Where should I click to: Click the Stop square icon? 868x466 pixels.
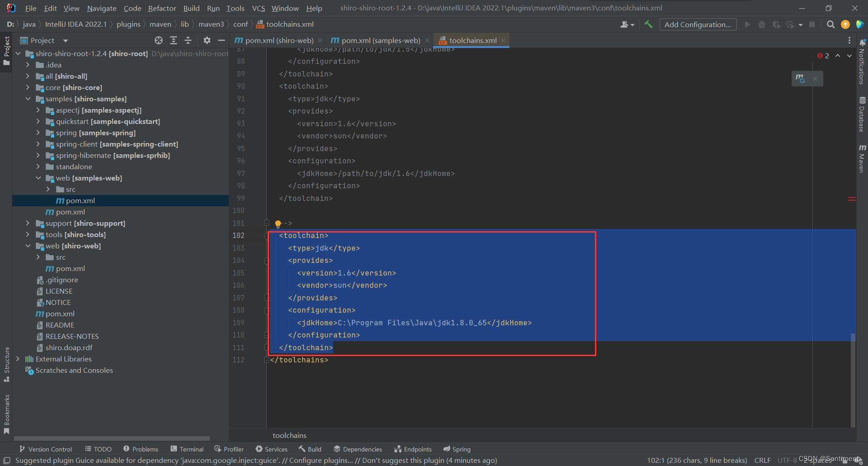[812, 24]
